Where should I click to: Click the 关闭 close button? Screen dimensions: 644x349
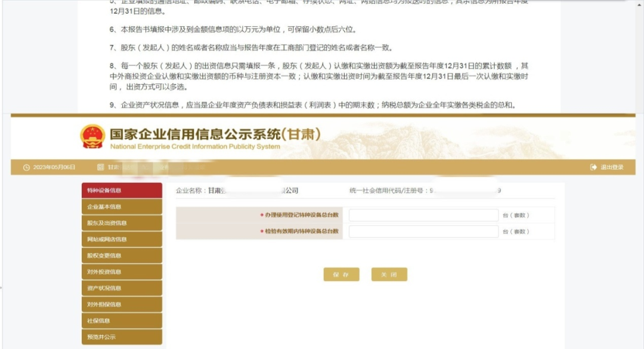pos(389,275)
